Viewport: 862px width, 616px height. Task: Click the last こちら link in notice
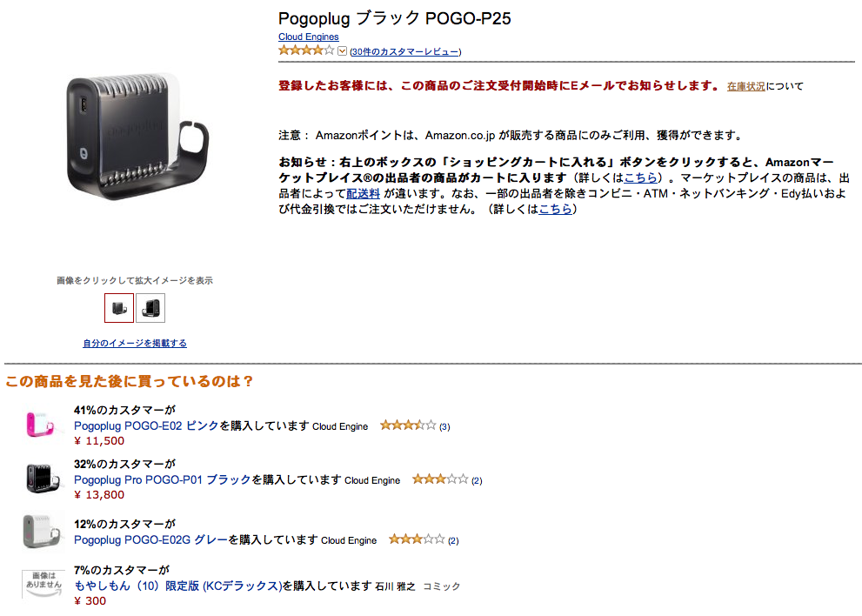coord(555,209)
